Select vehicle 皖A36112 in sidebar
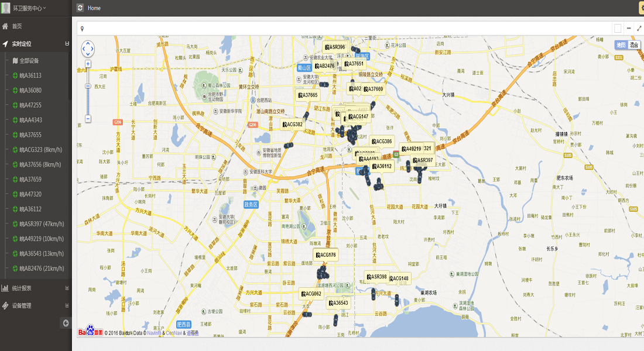Image resolution: width=644 pixels, height=351 pixels. coord(30,209)
